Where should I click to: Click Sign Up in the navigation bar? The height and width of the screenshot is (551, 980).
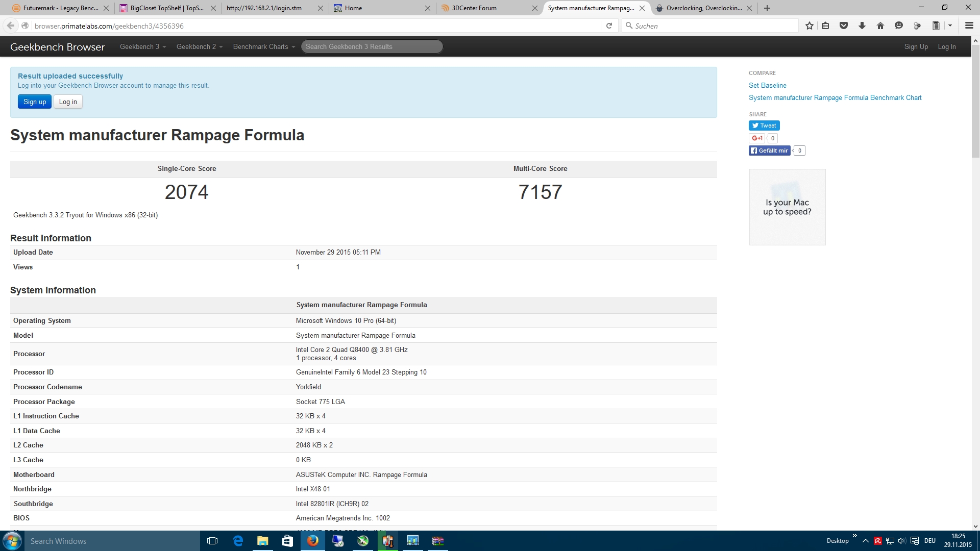coord(916,46)
